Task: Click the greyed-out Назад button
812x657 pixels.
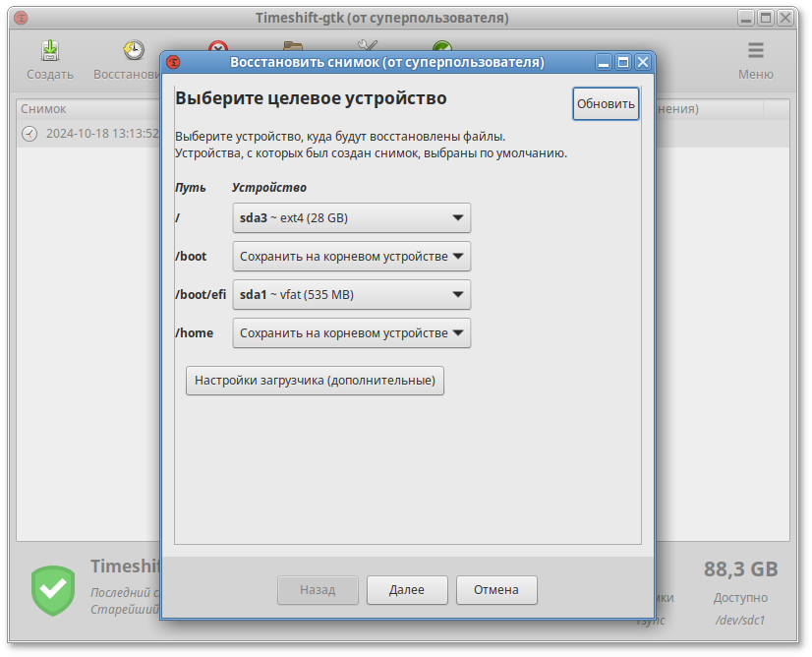Action: [318, 590]
